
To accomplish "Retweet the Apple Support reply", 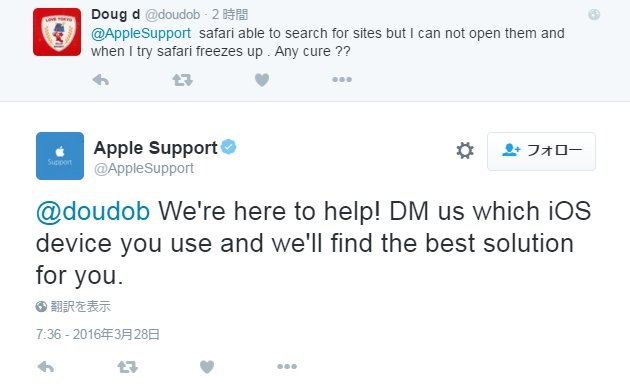I will coord(127,366).
